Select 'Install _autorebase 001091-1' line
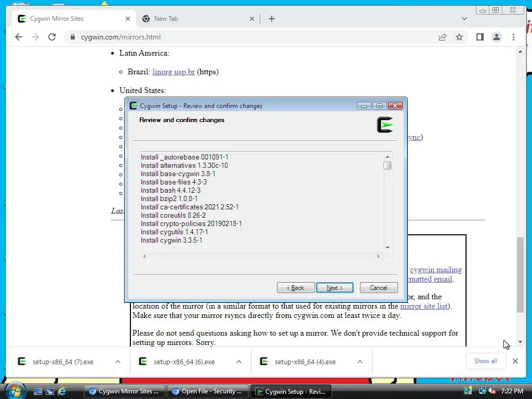 coord(184,157)
